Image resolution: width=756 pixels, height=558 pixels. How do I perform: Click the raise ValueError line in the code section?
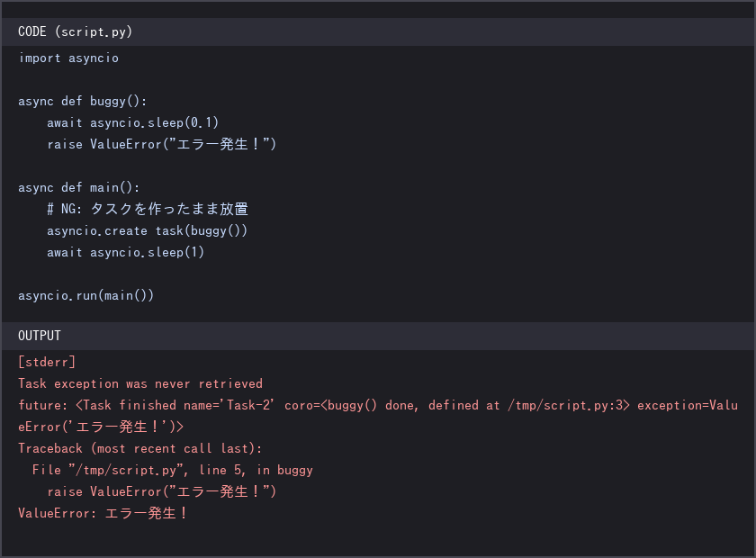pyautogui.click(x=161, y=145)
